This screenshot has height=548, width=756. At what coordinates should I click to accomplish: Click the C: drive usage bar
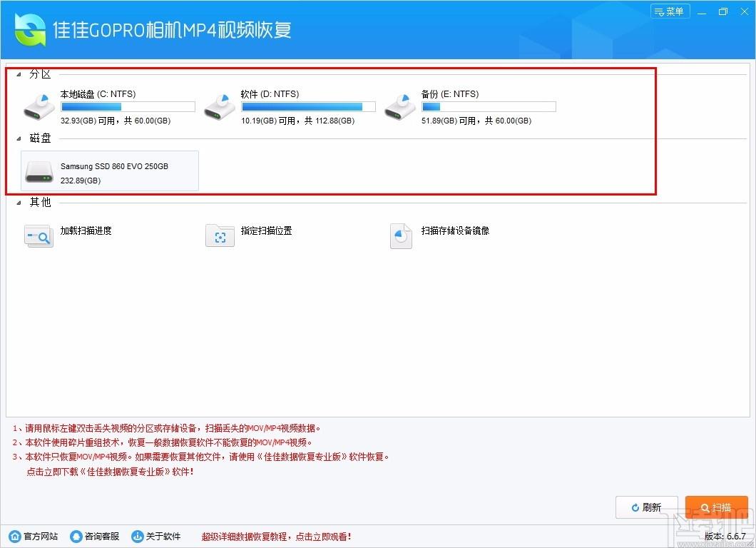tap(128, 106)
